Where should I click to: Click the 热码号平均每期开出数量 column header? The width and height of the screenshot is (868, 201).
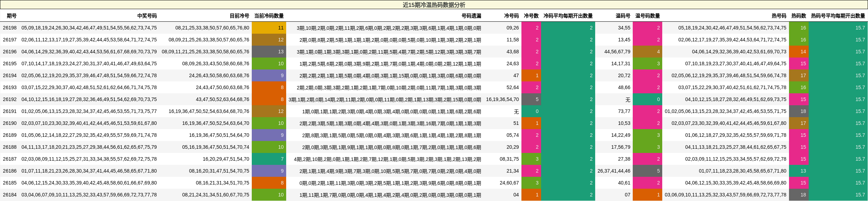click(x=838, y=16)
